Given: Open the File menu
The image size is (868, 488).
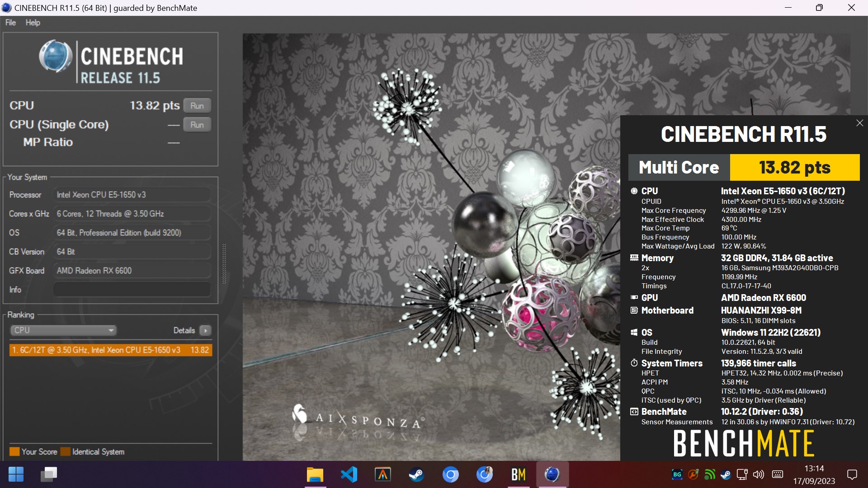Looking at the screenshot, I should coord(10,23).
